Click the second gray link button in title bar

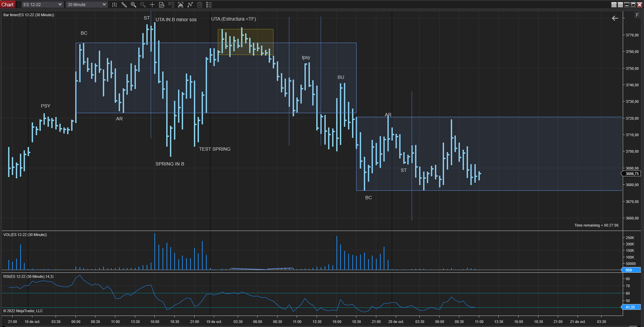620,5
